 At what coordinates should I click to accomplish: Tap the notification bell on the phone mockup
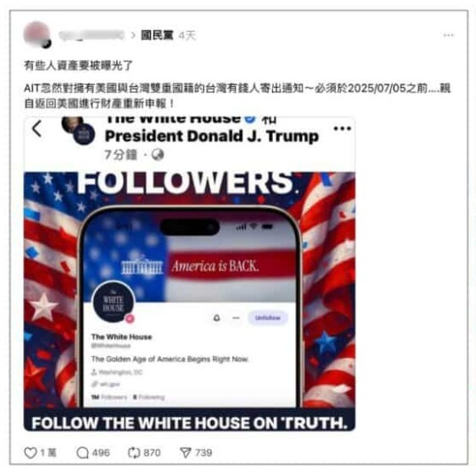[216, 318]
